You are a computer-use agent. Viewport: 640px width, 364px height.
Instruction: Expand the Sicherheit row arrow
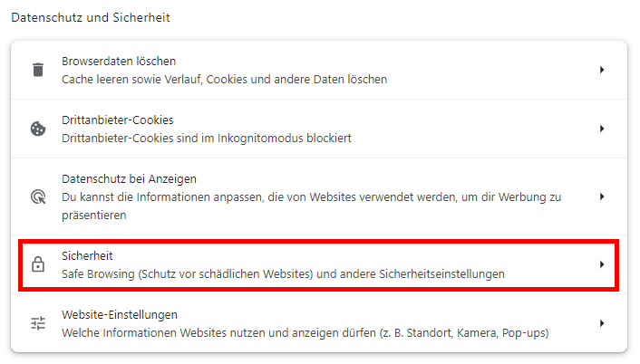tap(601, 264)
